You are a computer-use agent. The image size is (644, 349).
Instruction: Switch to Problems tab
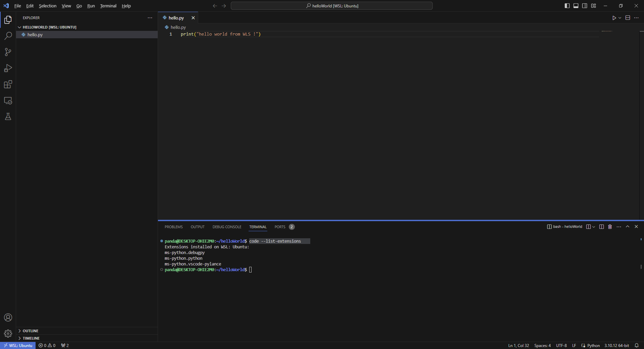[174, 227]
